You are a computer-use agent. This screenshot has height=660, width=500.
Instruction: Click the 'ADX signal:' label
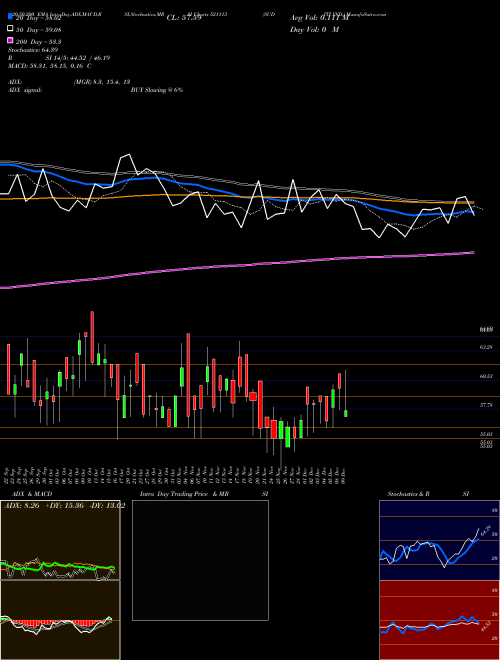tap(25, 90)
